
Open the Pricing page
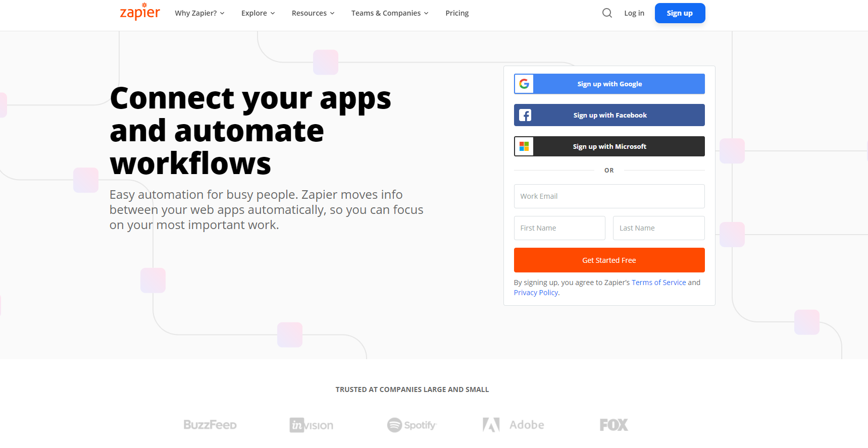457,13
